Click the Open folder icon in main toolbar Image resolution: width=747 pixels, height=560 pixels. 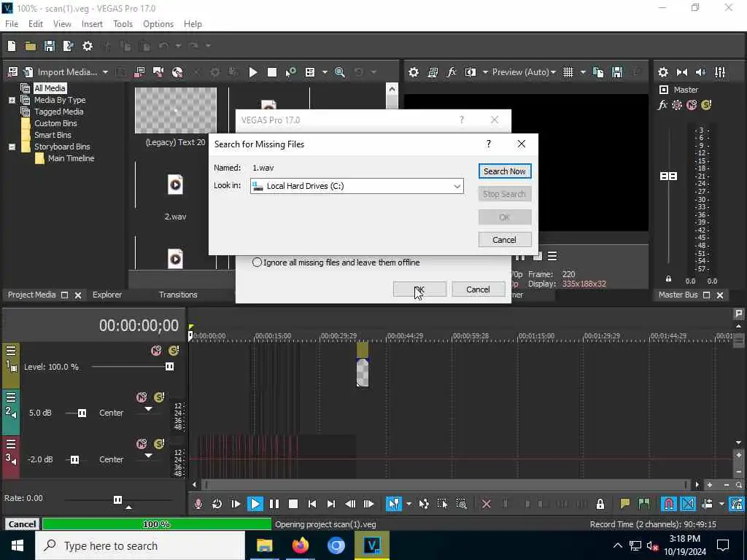pos(31,46)
